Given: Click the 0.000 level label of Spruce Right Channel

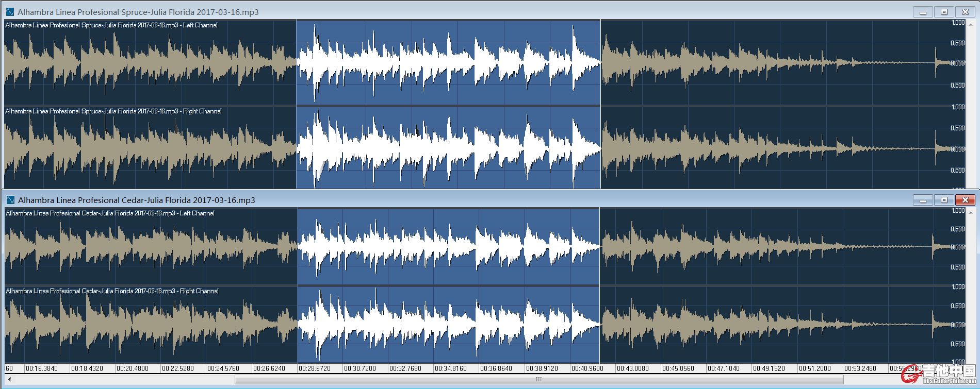Looking at the screenshot, I should click(958, 149).
